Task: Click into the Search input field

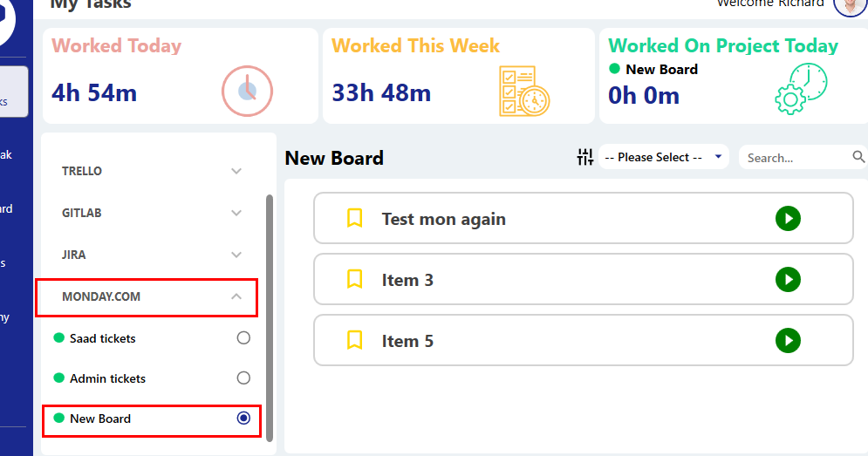Action: pyautogui.click(x=795, y=158)
